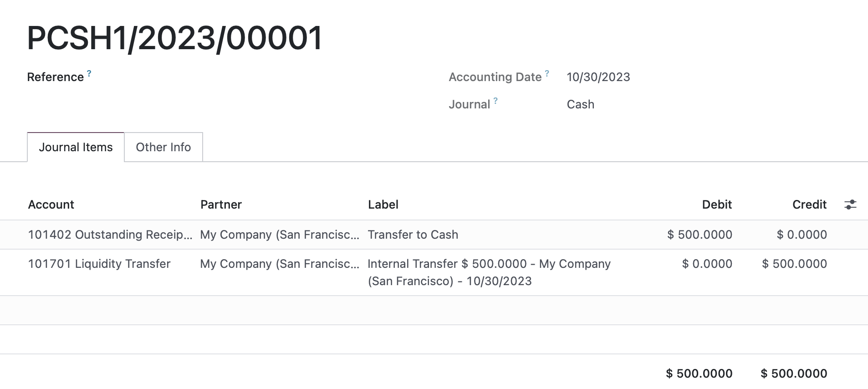Show help tooltip for Reference field
This screenshot has height=389, width=868.
pos(89,73)
